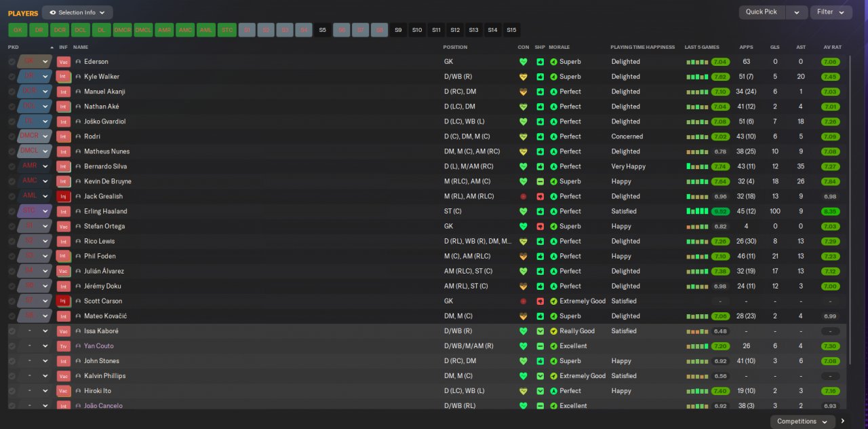Image resolution: width=868 pixels, height=429 pixels.
Task: Click Issa Kaboré's sharpness chevron icon
Action: (x=540, y=331)
